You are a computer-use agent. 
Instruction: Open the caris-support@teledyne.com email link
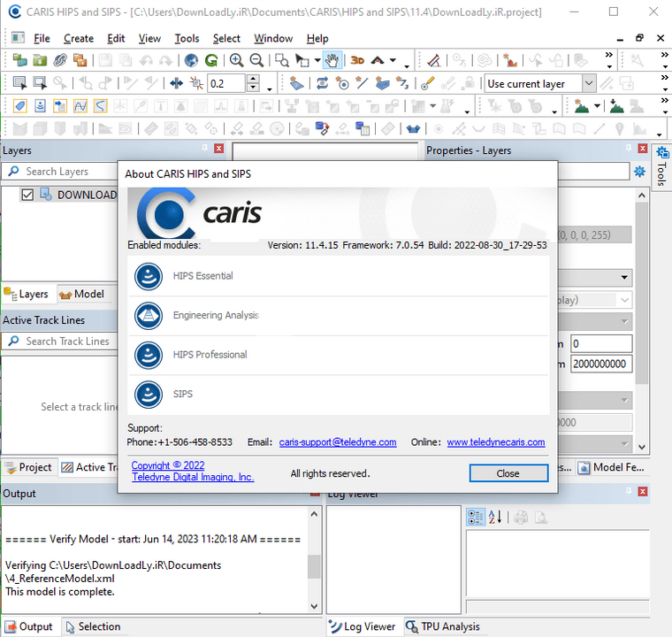click(x=338, y=442)
